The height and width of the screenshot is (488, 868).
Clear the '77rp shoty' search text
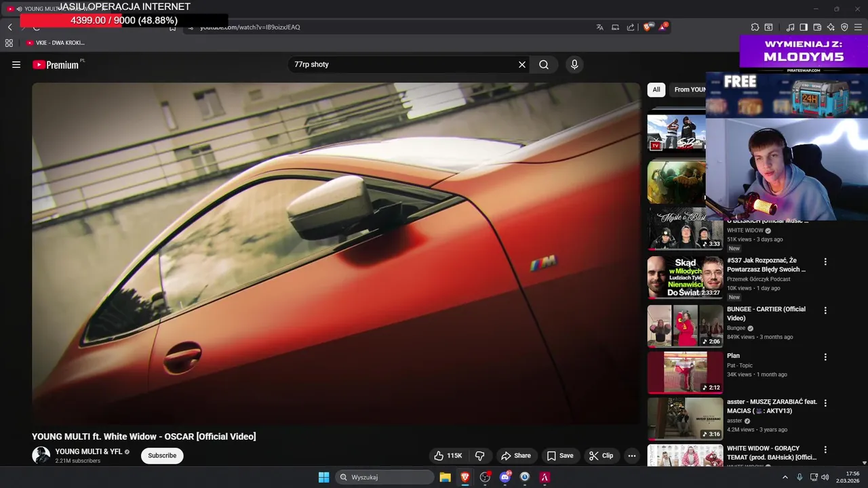(522, 64)
